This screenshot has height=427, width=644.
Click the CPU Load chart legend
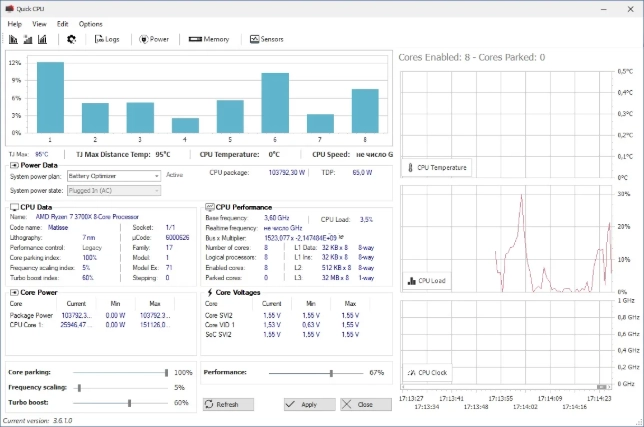(x=428, y=281)
